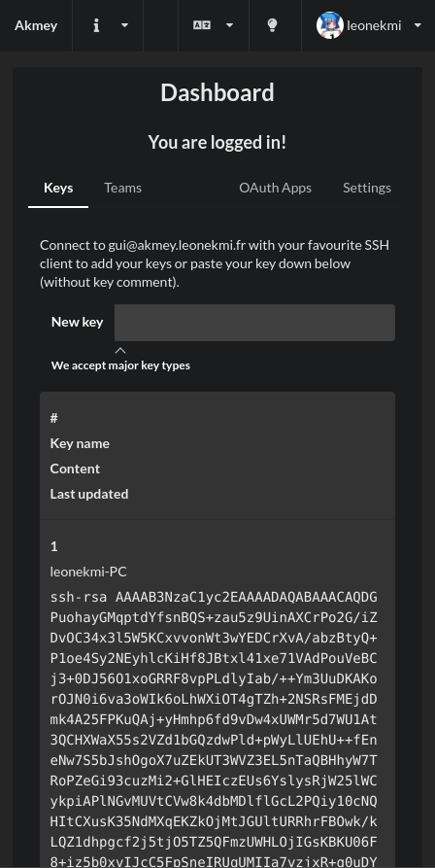The width and height of the screenshot is (435, 868).
Task: Click the Key name column header
Action: click(80, 443)
